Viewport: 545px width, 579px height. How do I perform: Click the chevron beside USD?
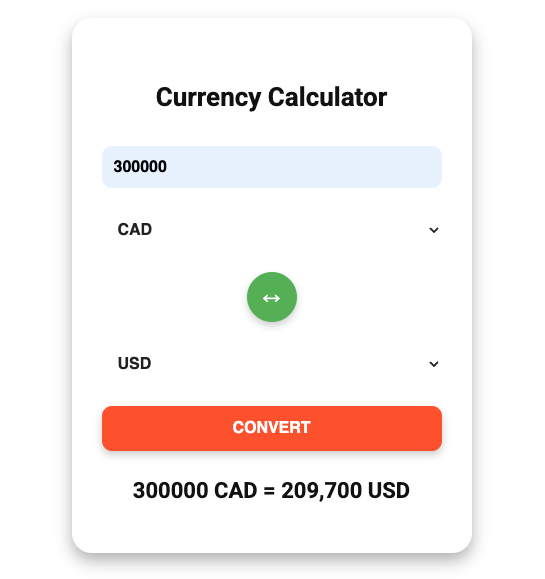(x=434, y=364)
